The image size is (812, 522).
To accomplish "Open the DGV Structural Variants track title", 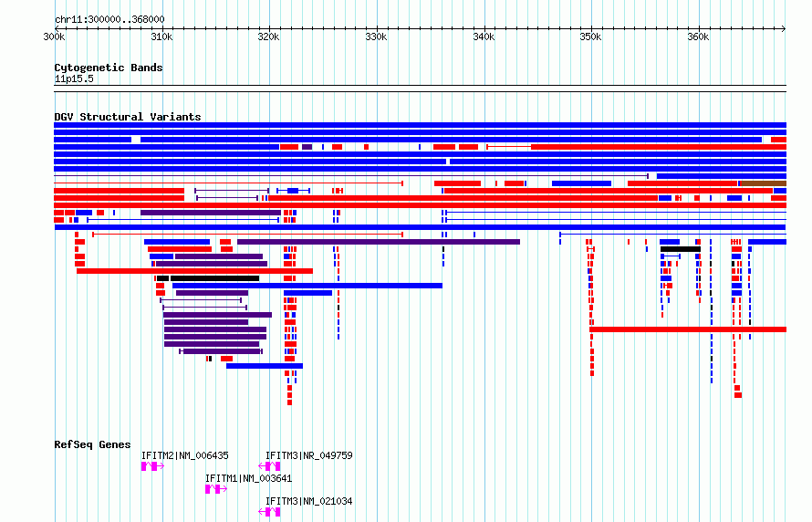I will tap(128, 117).
